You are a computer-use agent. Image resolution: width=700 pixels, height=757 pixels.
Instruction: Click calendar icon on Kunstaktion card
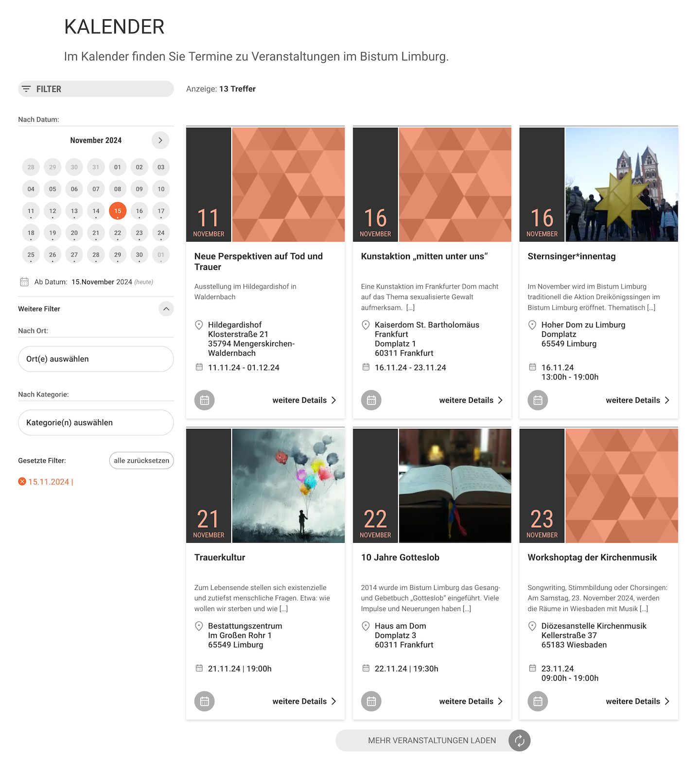click(371, 400)
